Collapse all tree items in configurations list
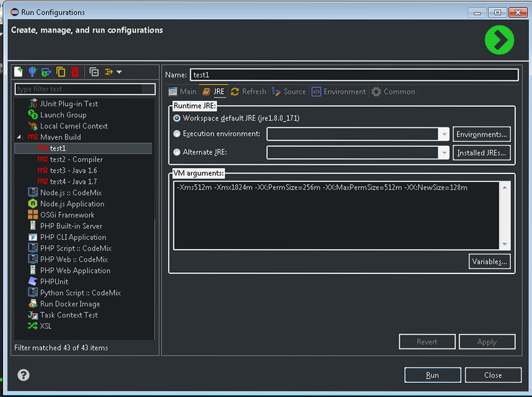The image size is (532, 397). [94, 72]
